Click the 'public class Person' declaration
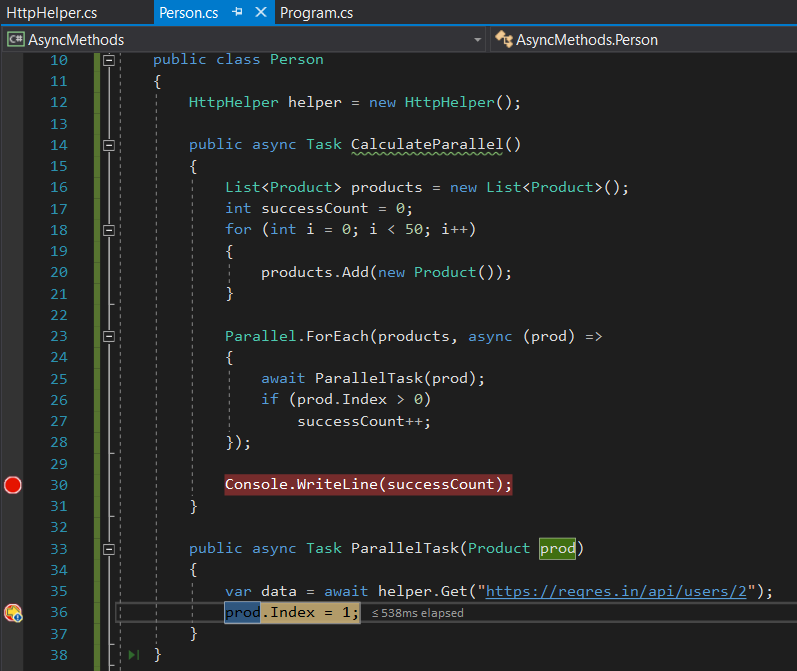Image resolution: width=797 pixels, height=671 pixels. (238, 59)
